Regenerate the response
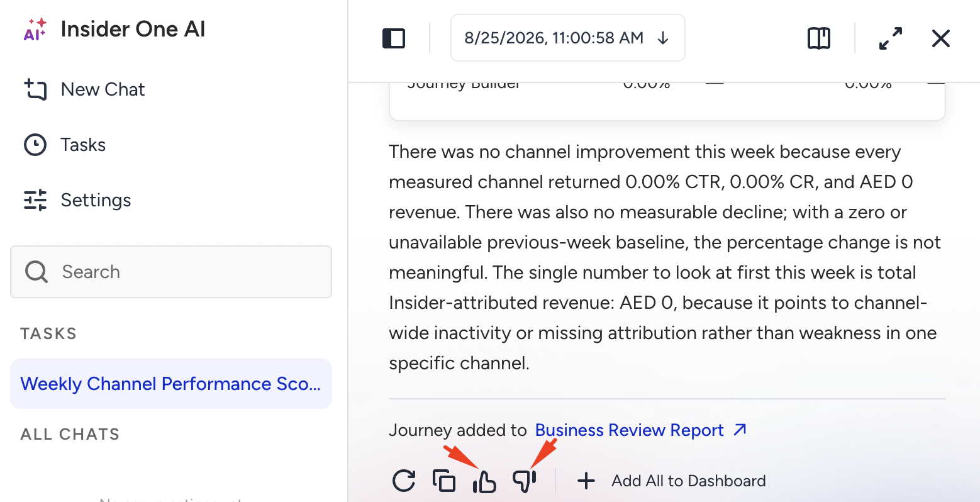 tap(404, 481)
